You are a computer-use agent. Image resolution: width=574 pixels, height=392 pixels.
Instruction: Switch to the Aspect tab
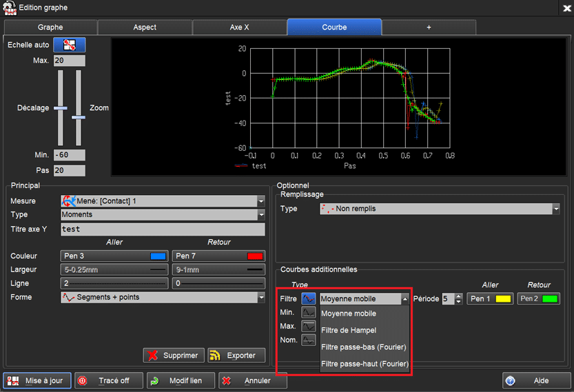(145, 28)
